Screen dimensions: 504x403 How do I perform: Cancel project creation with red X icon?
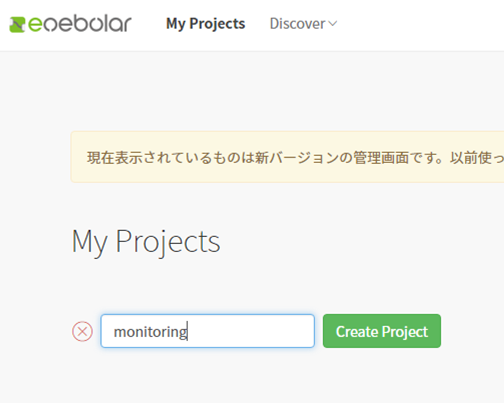coord(82,331)
